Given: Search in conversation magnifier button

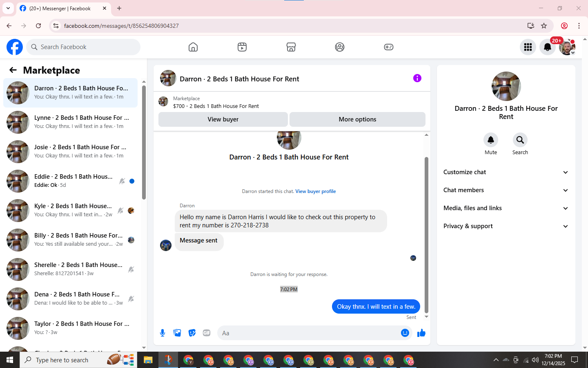Looking at the screenshot, I should [x=520, y=140].
